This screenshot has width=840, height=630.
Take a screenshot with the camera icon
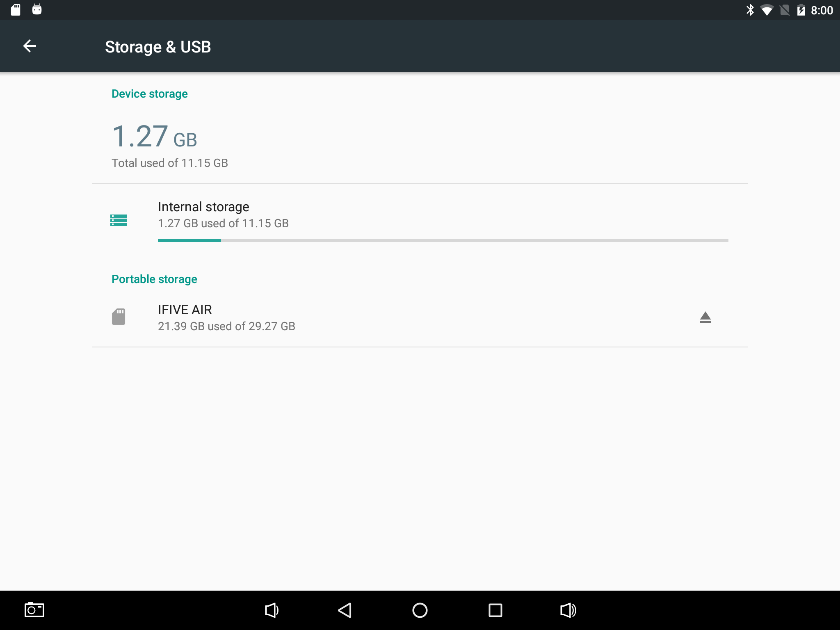(x=34, y=610)
